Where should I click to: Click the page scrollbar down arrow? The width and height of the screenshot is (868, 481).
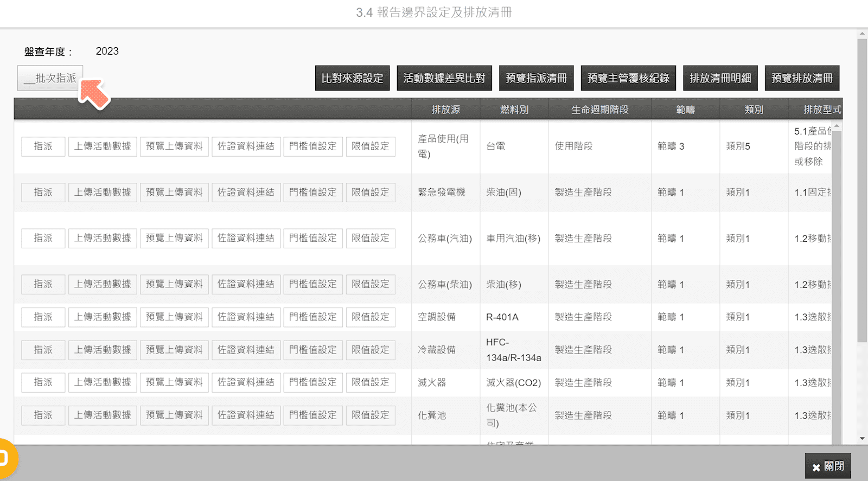[x=862, y=439]
